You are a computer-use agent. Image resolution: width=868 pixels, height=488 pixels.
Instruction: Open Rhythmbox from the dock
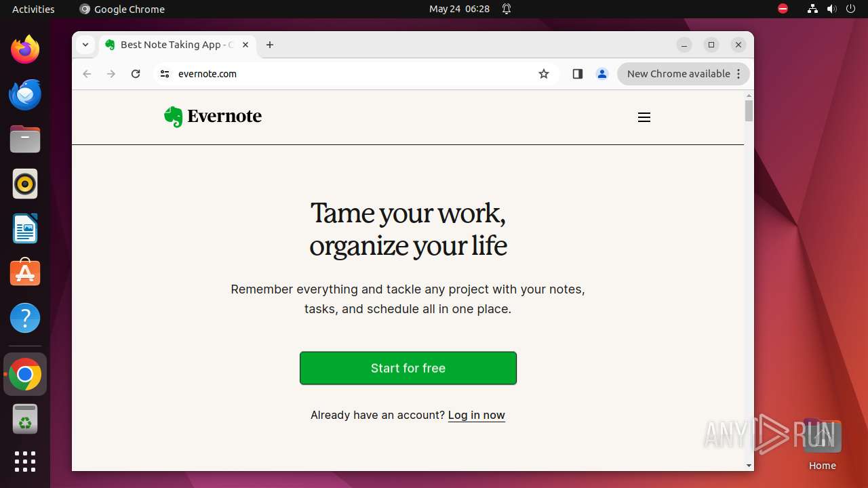(x=25, y=184)
